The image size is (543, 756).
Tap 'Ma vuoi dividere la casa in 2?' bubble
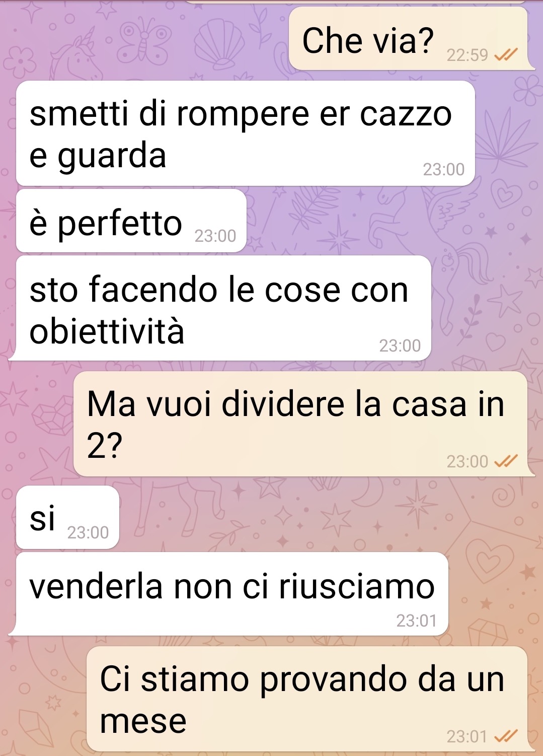pos(301,424)
